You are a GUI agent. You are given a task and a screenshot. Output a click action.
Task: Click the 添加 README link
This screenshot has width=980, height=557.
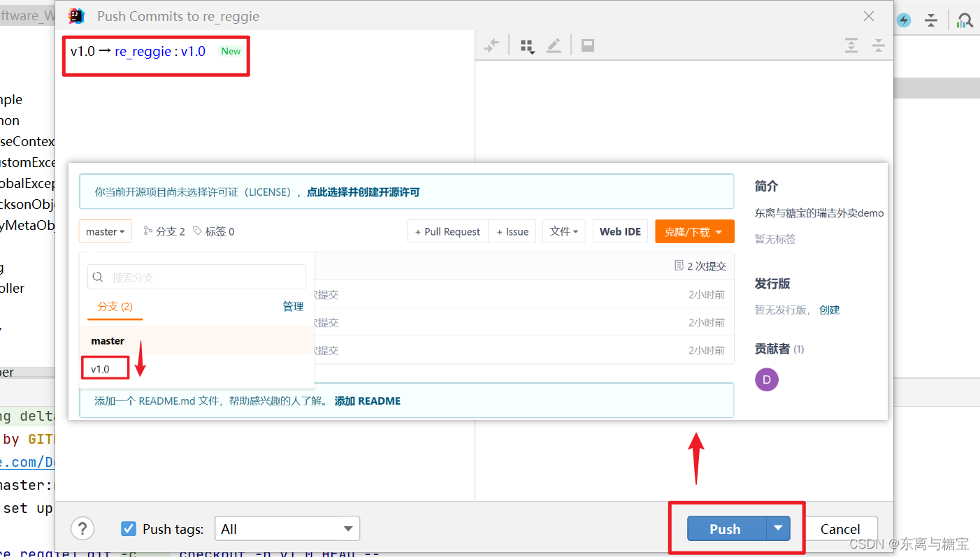coord(368,400)
